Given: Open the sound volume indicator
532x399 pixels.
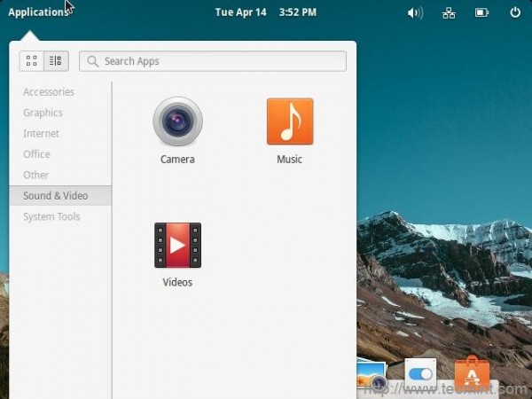Looking at the screenshot, I should (415, 13).
